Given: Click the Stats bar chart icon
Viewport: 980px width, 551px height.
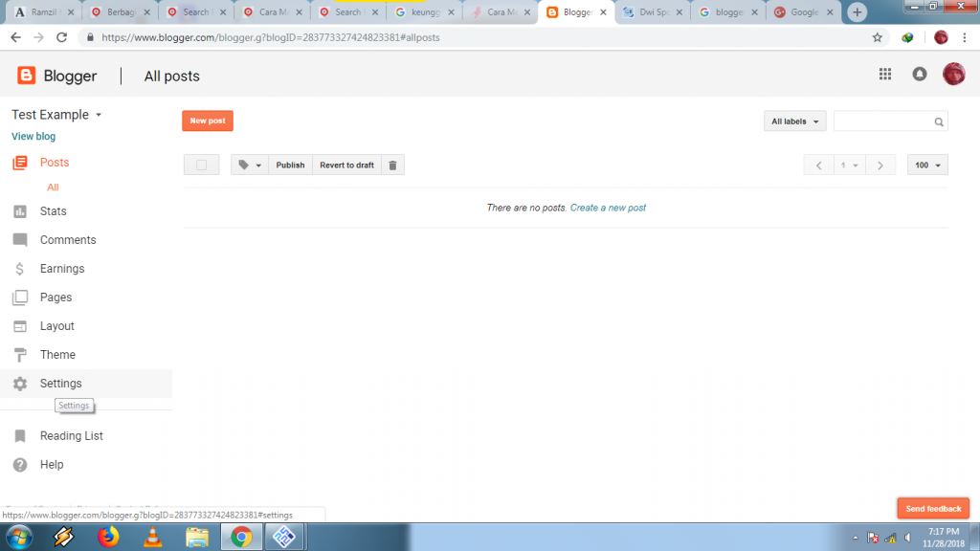Looking at the screenshot, I should [20, 211].
